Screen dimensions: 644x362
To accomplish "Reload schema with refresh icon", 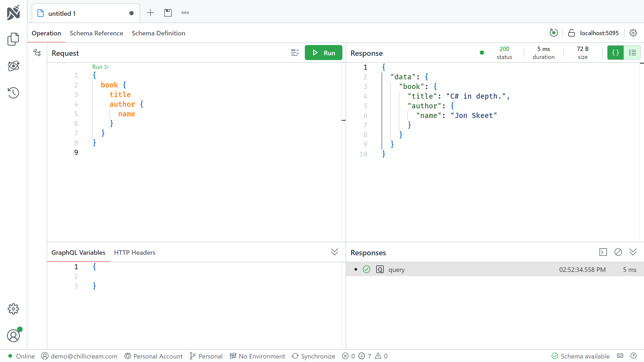I will (x=553, y=33).
